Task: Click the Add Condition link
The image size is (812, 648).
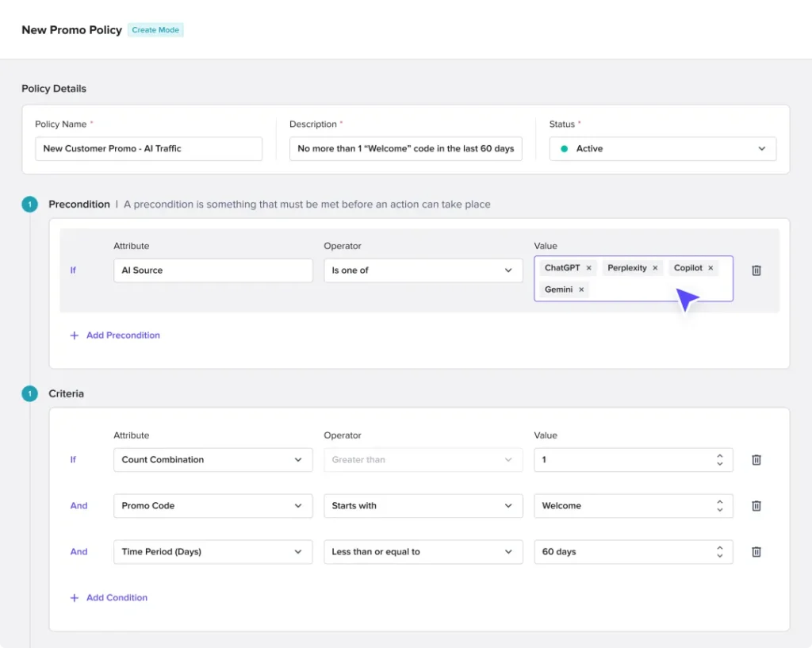Action: [x=117, y=598]
